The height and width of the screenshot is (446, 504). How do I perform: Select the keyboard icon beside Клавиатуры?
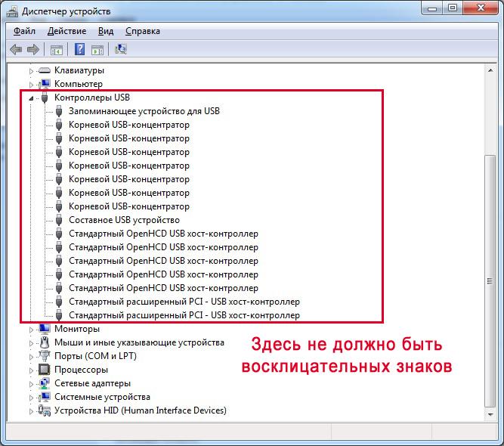tap(45, 70)
